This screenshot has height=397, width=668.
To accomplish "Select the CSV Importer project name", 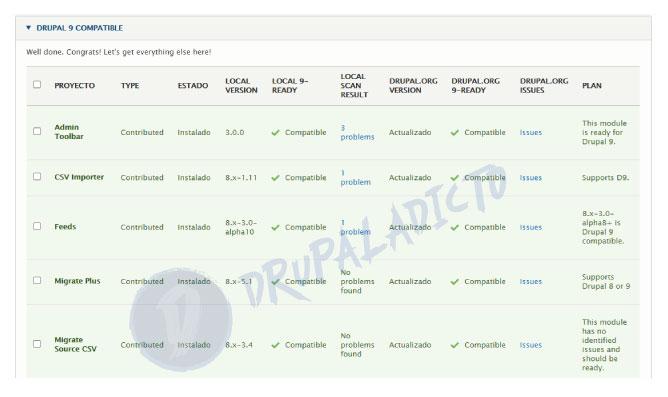I will (x=79, y=177).
